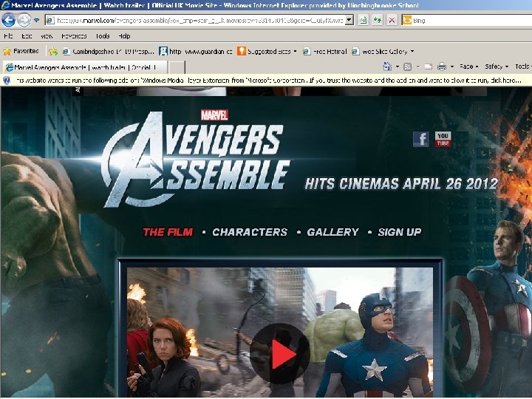Open the www.guardian.co favorite link
The width and height of the screenshot is (532, 399).
coord(196,51)
